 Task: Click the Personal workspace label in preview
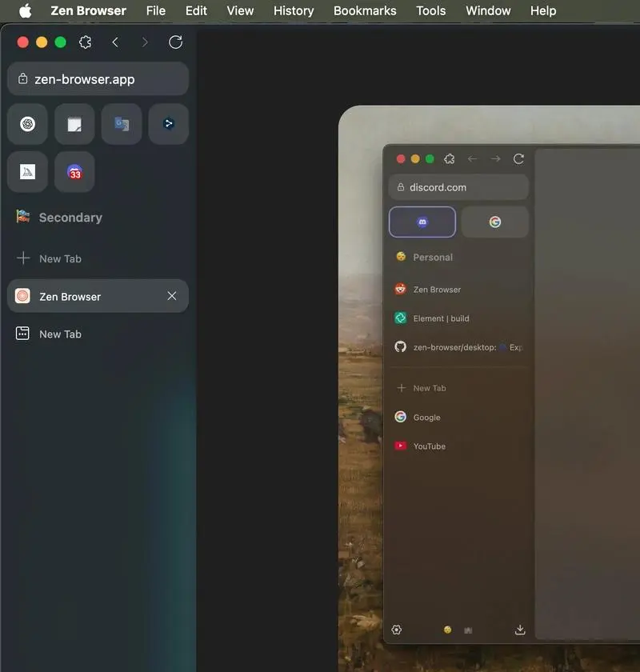tap(433, 257)
